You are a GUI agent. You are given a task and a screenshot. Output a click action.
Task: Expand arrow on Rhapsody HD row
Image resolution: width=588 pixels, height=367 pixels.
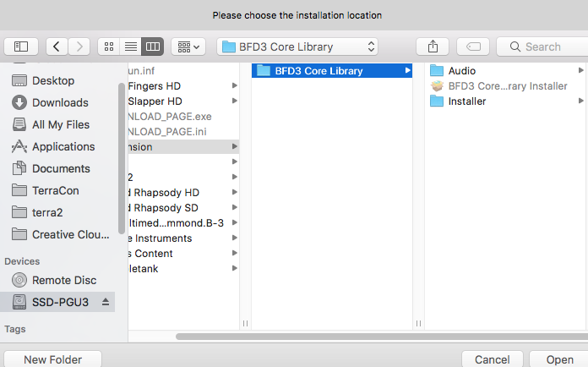[234, 192]
